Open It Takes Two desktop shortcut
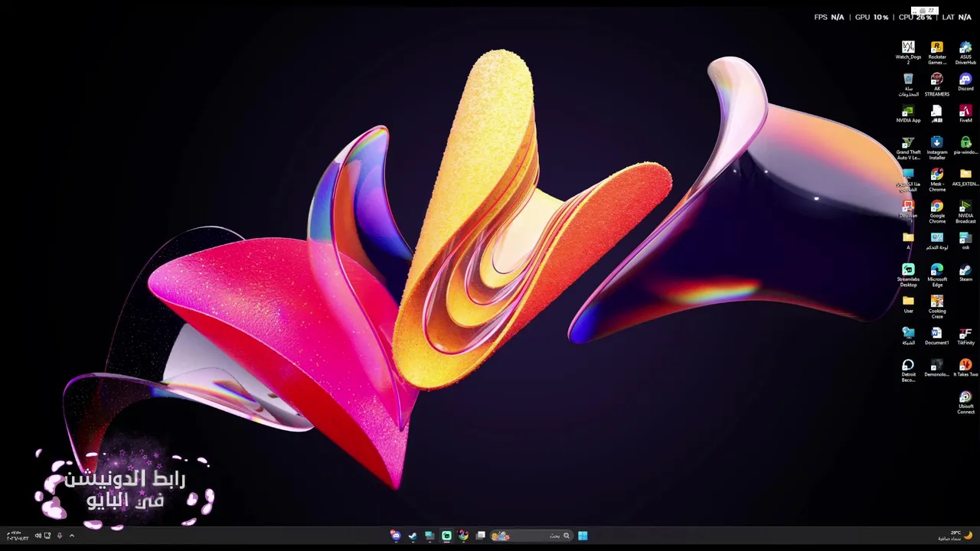Image resolution: width=980 pixels, height=551 pixels. 965,368
